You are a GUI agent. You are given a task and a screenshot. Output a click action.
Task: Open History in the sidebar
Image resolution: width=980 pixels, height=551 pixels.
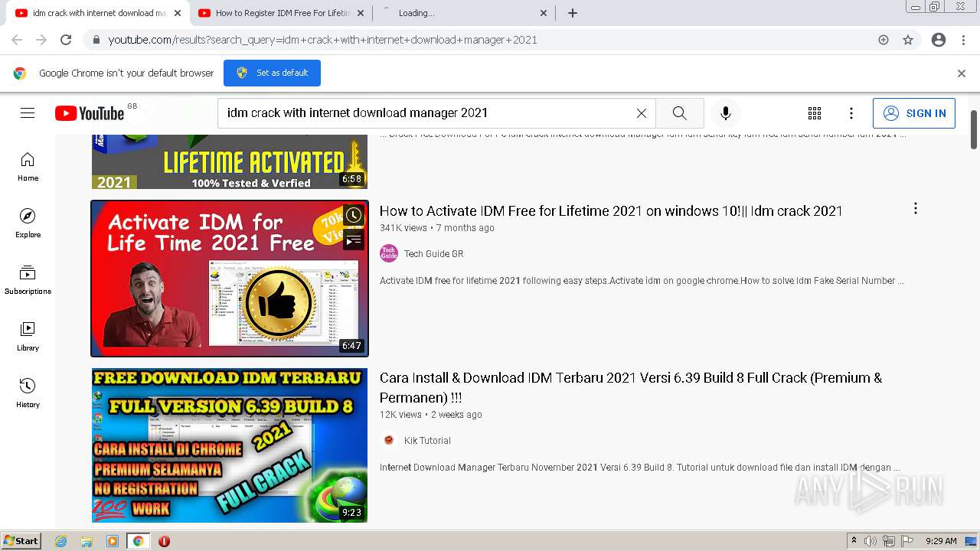click(28, 393)
